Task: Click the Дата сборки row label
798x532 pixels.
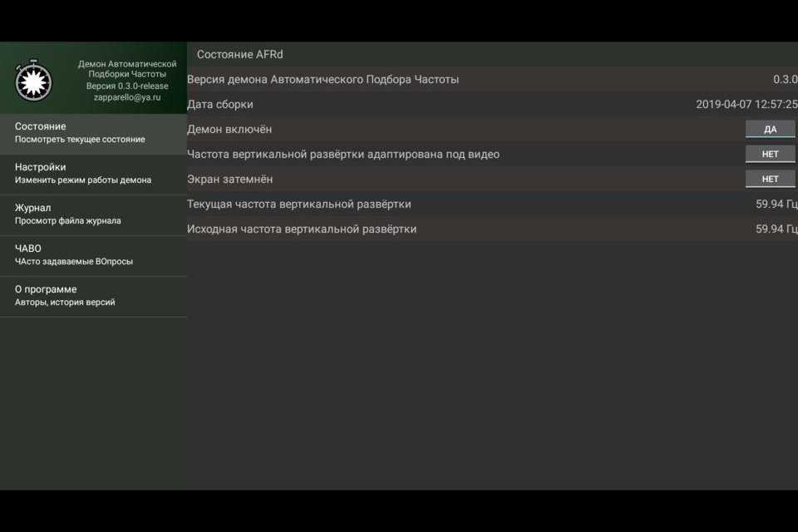Action: (x=220, y=105)
